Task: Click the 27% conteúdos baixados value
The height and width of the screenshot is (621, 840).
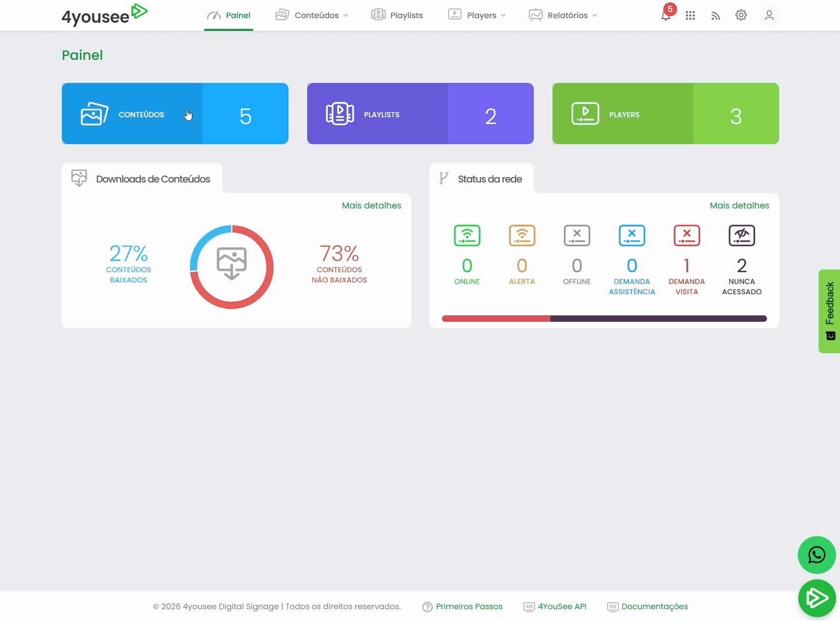Action: tap(129, 253)
